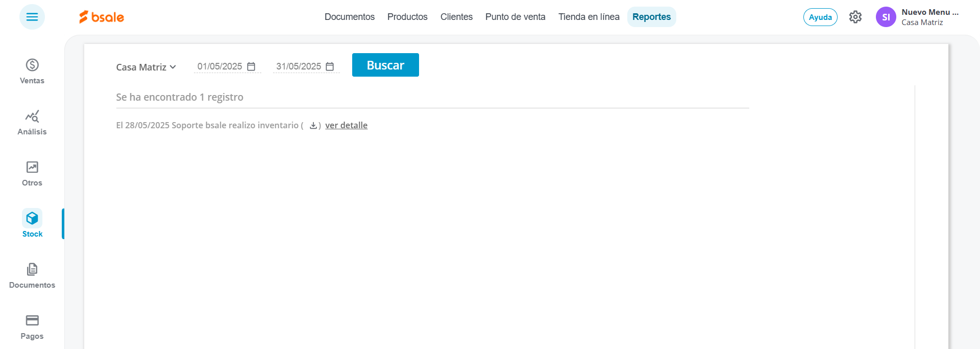Screen dimensions: 980x349
Task: Open Otros reports in the sidebar
Action: 32,173
